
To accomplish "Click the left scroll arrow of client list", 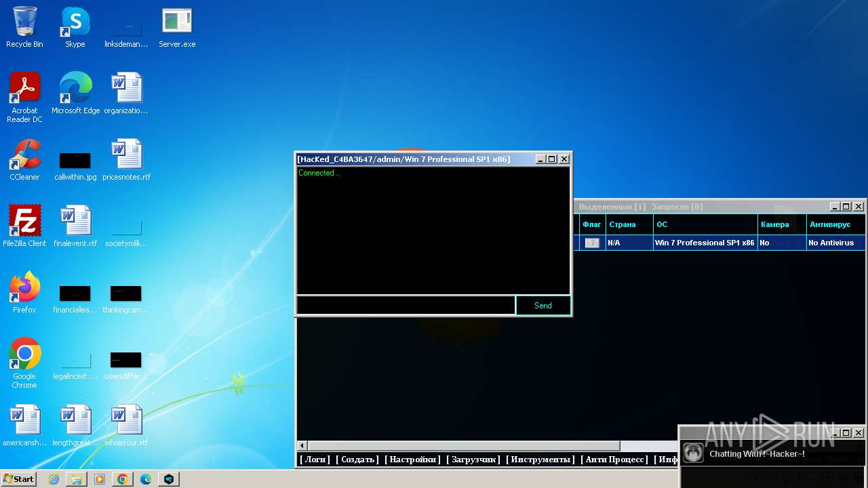I will (x=303, y=446).
